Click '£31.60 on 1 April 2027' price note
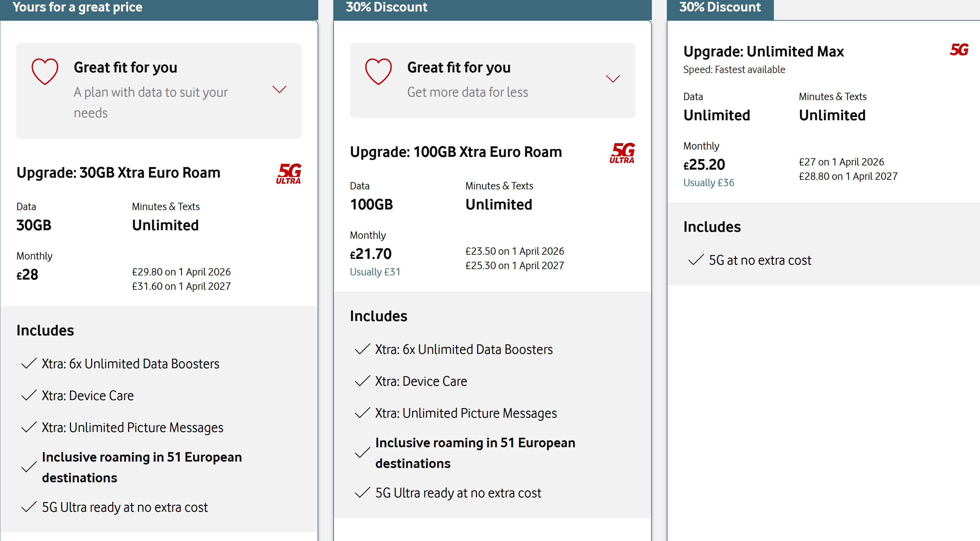This screenshot has height=541, width=980. [181, 286]
